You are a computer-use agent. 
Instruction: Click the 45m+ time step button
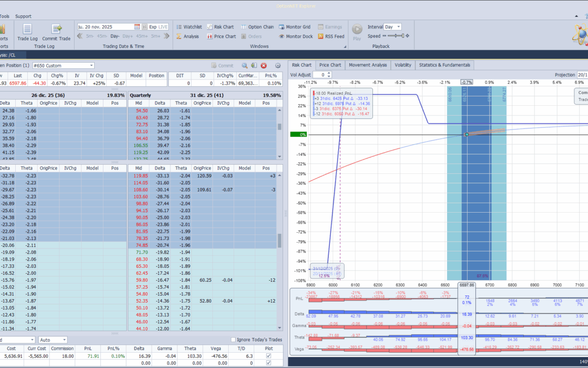142,36
